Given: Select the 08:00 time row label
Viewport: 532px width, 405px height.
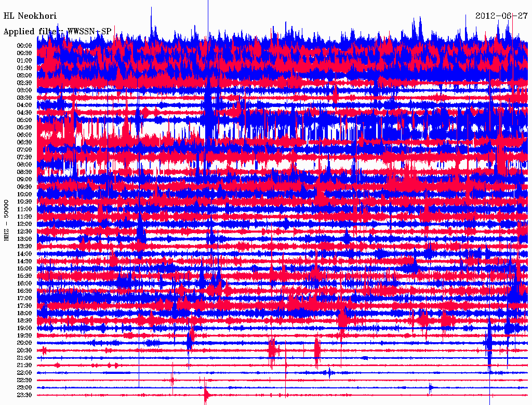Looking at the screenshot, I should (x=24, y=165).
